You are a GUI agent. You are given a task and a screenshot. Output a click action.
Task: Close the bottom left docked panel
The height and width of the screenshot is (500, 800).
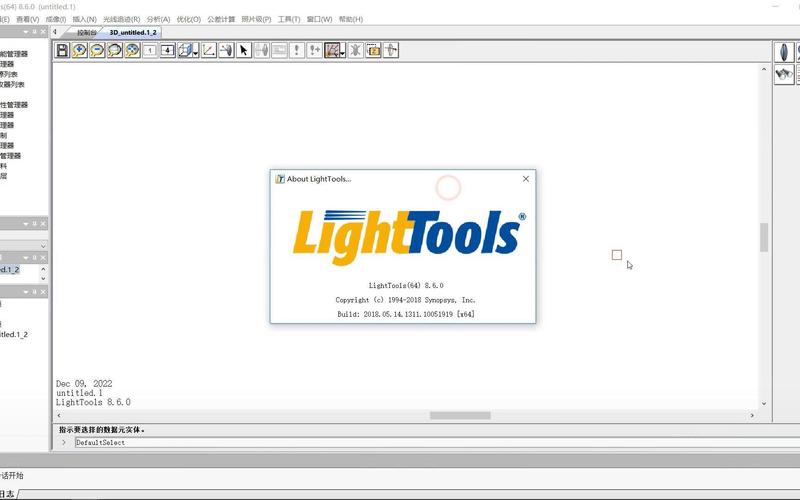coord(43,292)
